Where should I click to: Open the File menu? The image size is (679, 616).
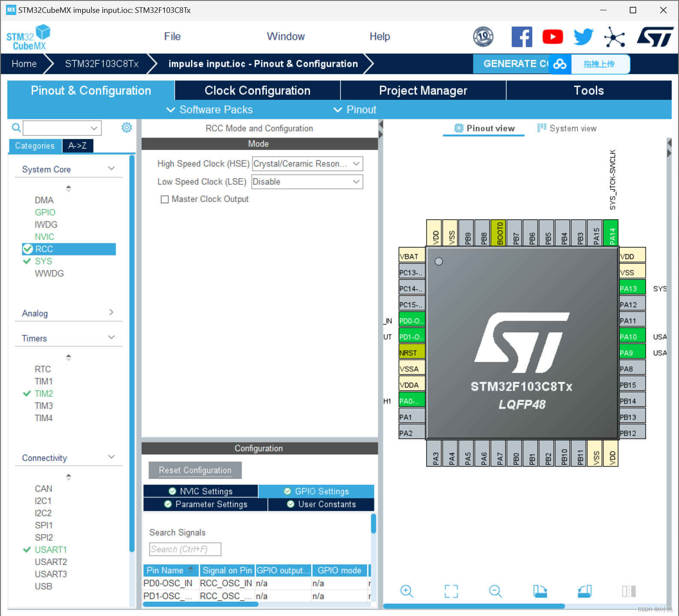point(172,36)
